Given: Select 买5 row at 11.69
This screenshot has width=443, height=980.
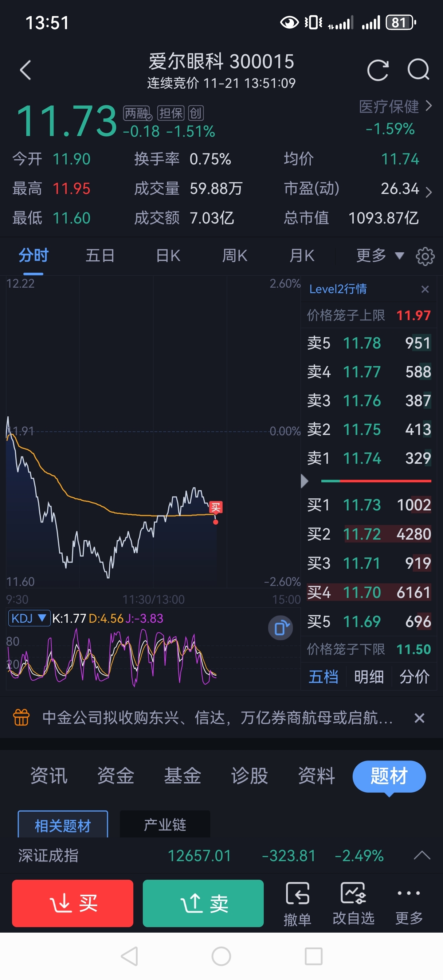Looking at the screenshot, I should (369, 622).
